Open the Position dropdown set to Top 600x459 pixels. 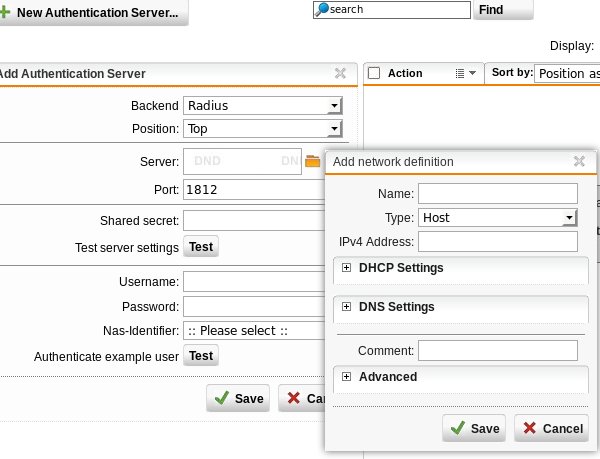pyautogui.click(x=262, y=128)
